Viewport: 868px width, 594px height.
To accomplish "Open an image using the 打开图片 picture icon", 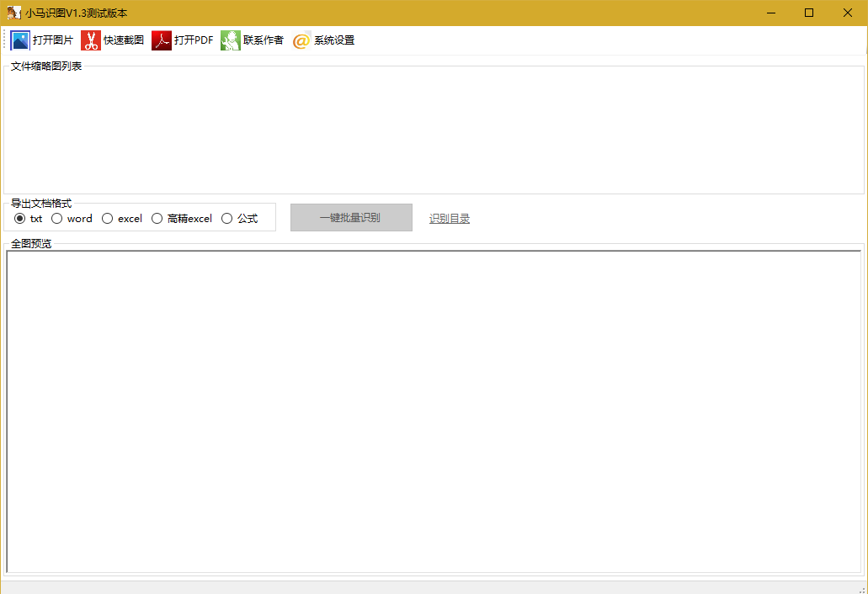I will 19,40.
